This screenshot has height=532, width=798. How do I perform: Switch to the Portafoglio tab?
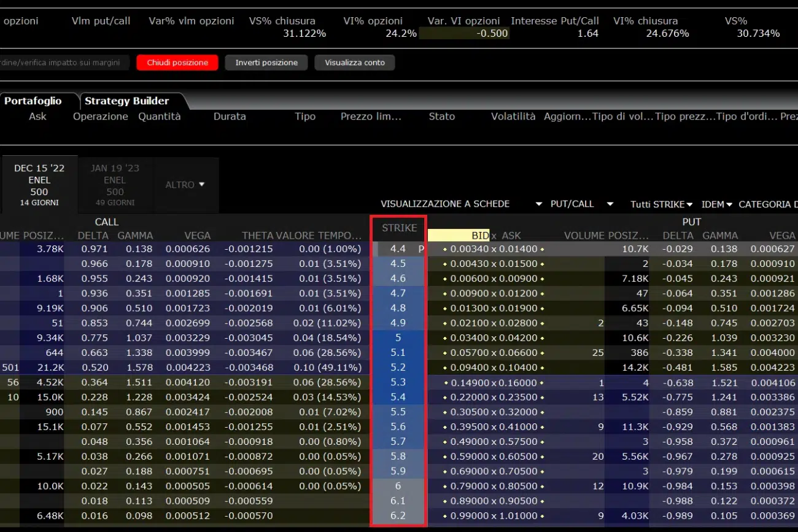33,101
